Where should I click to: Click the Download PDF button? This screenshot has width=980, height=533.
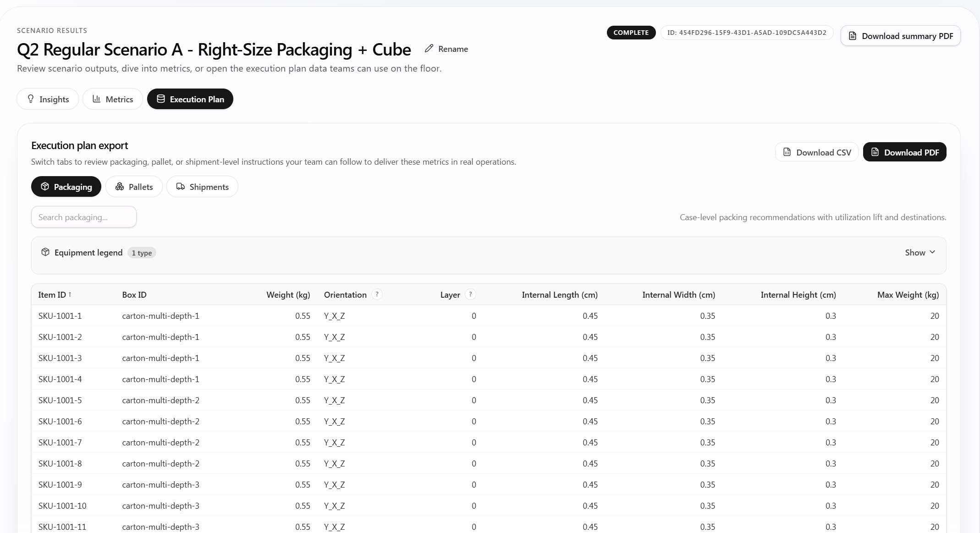[904, 152]
